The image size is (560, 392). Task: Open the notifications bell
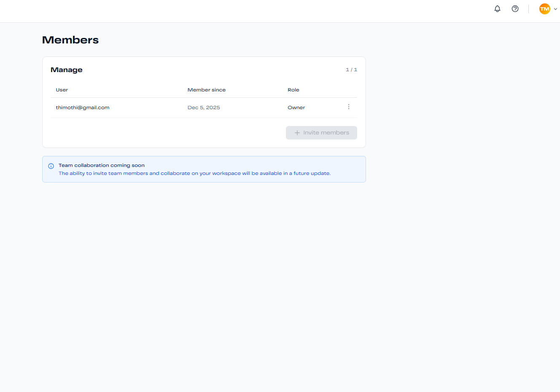click(x=497, y=9)
